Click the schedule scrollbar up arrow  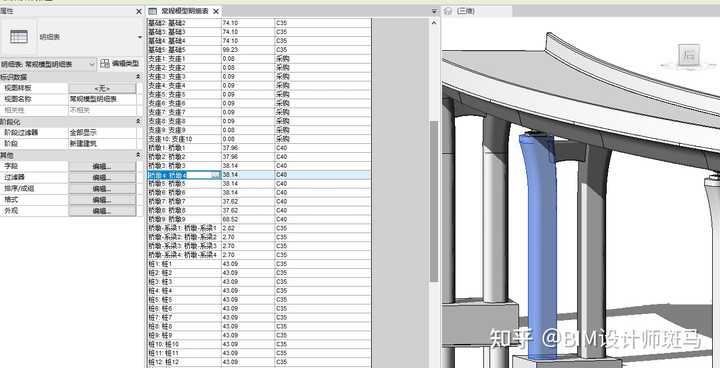[x=434, y=22]
